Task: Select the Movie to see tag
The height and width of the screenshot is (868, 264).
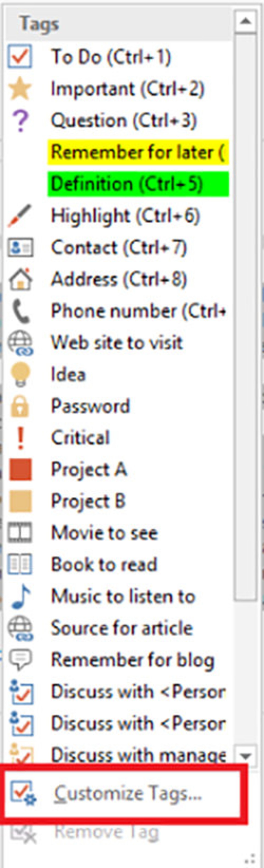Action: coord(104,533)
